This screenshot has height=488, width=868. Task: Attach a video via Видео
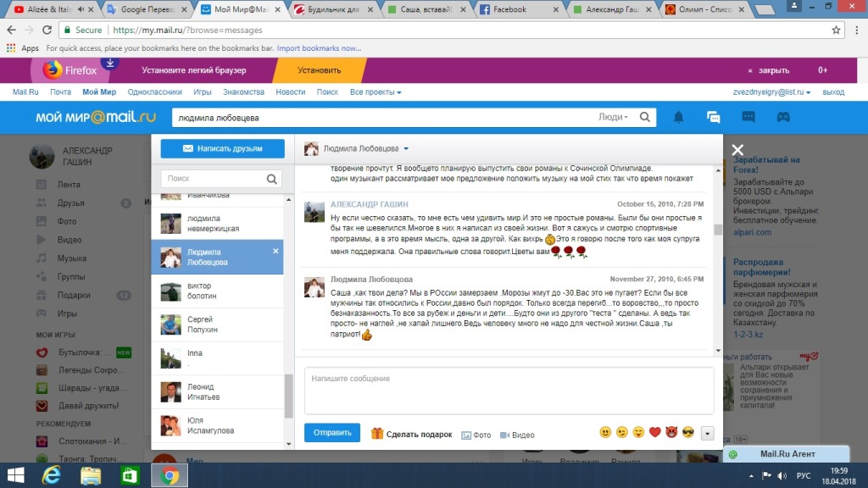point(517,435)
